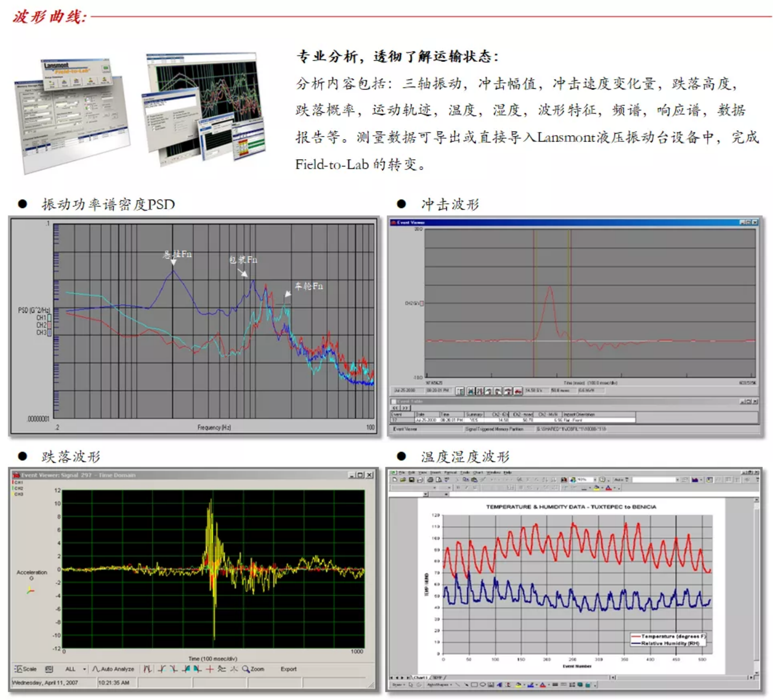Click the display options icon beside Scale
Screen dimensions: 773x700
click(49, 669)
